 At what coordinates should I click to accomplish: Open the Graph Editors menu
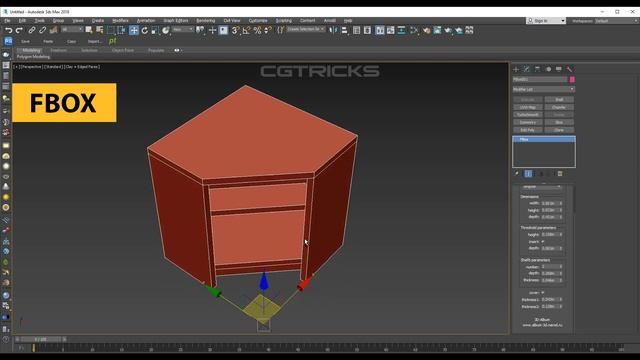[176, 20]
